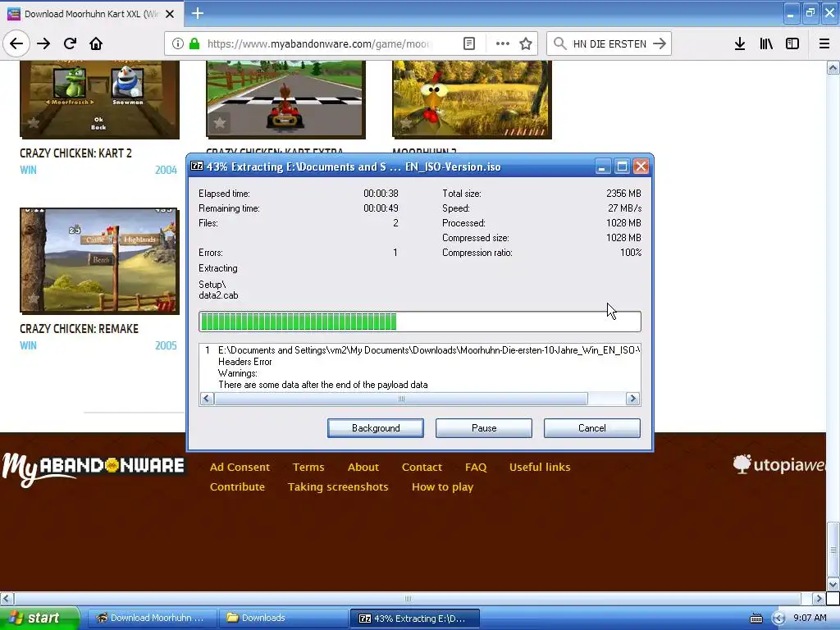Toggle the Firefox sidebar icon
The image size is (840, 630).
pyautogui.click(x=792, y=44)
